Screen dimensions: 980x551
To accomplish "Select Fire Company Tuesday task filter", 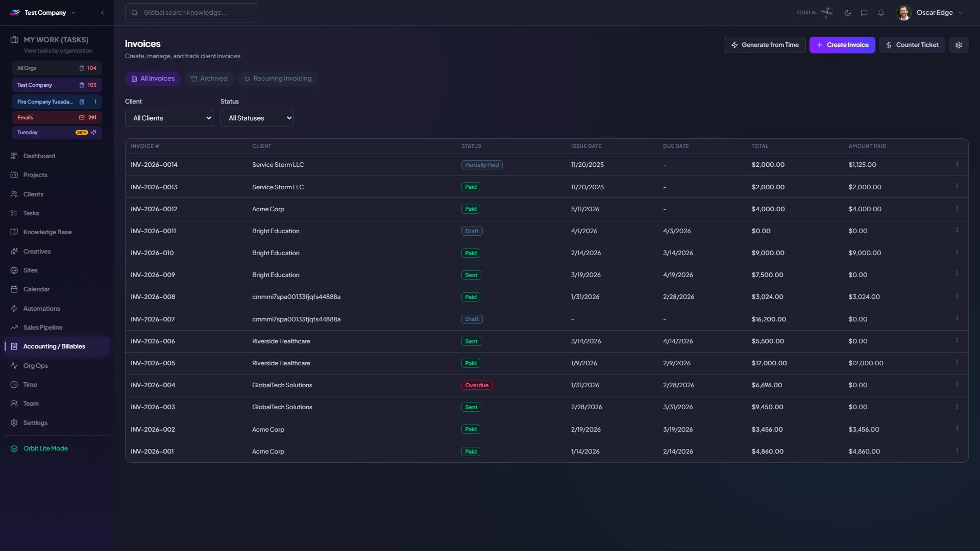I will pos(57,102).
